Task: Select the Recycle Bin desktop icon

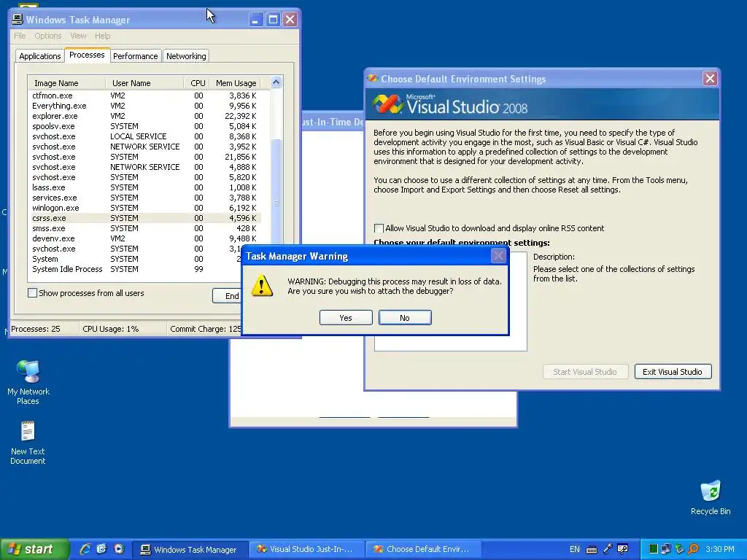Action: (x=711, y=497)
